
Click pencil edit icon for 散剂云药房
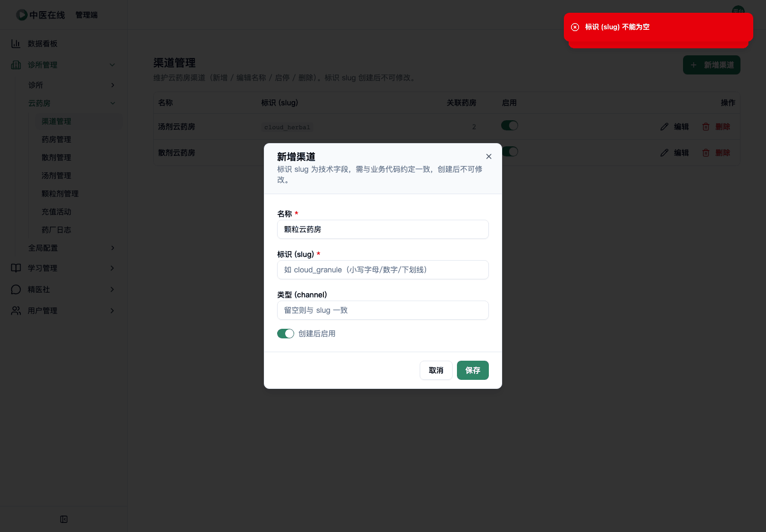pos(664,153)
